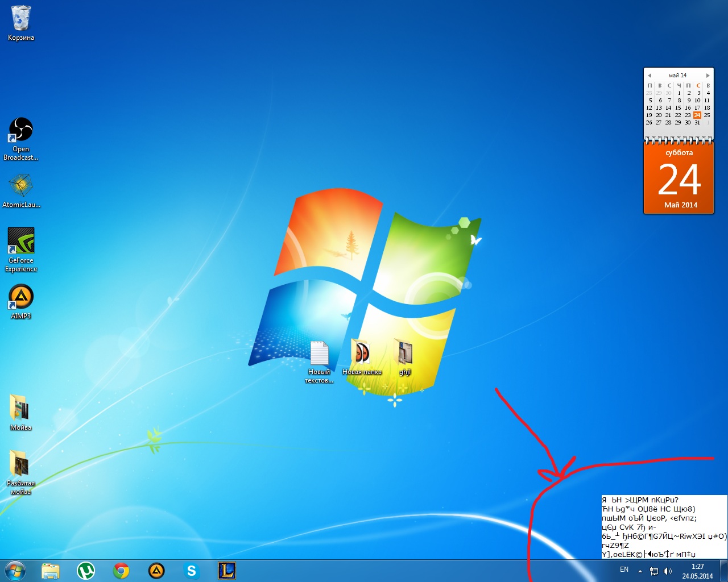Click the network connection tray icon

pos(654,571)
